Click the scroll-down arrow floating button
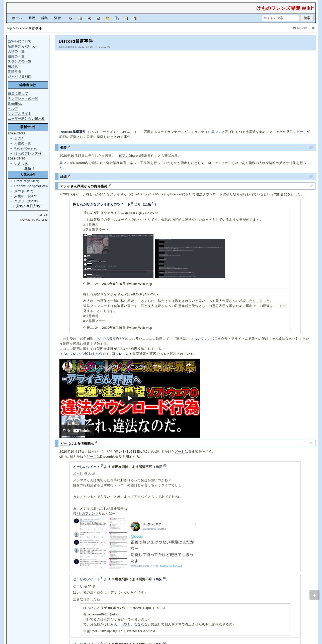Screen dimensions: 322x644 [314, 595]
